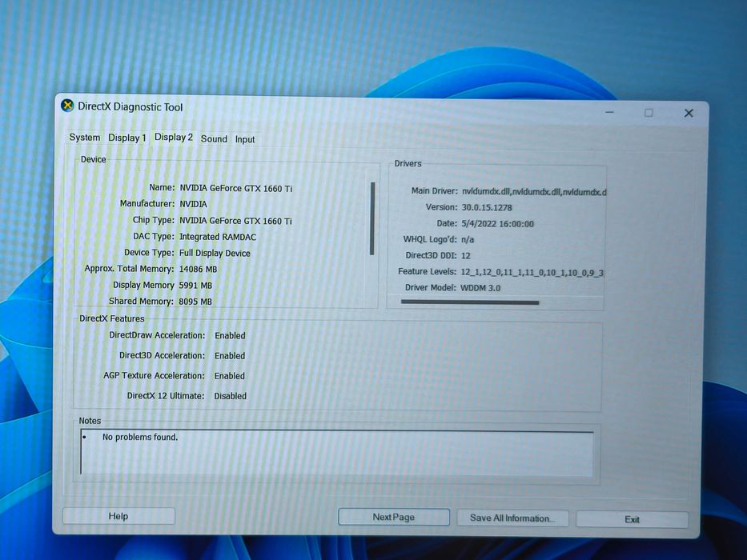Image resolution: width=747 pixels, height=560 pixels.
Task: Click the Driver Model WDDM 3.0 value
Action: coord(480,288)
